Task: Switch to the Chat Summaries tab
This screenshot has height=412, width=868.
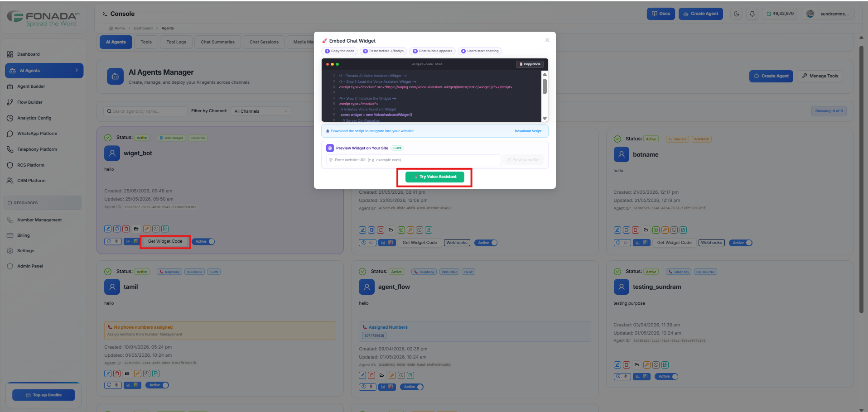Action: 217,42
